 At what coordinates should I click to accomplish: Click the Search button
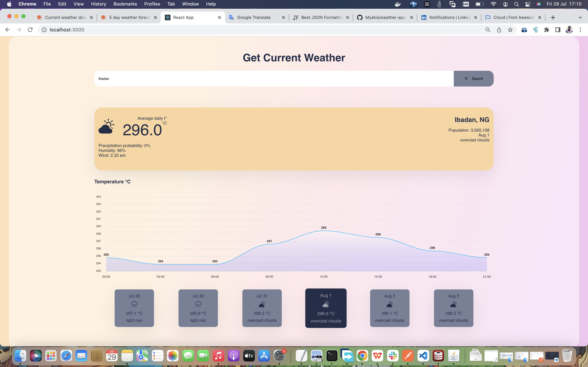pyautogui.click(x=473, y=79)
